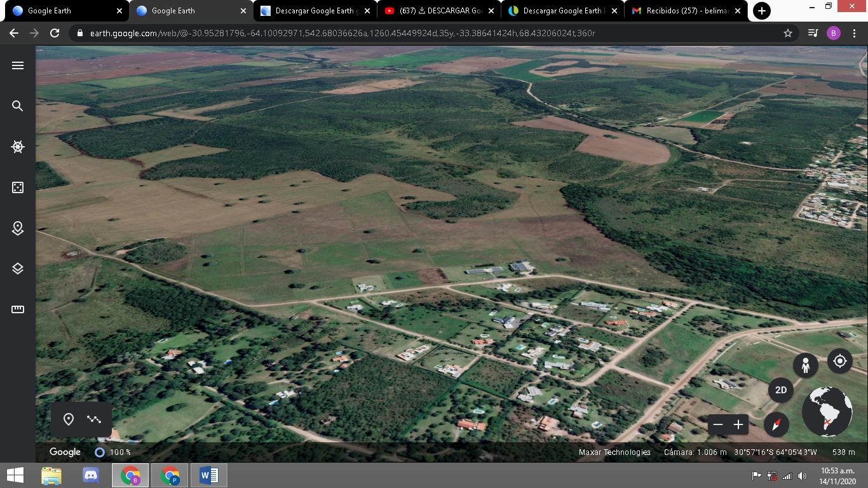Open Projects pin icon in sidebar
The image size is (868, 488).
pyautogui.click(x=18, y=229)
